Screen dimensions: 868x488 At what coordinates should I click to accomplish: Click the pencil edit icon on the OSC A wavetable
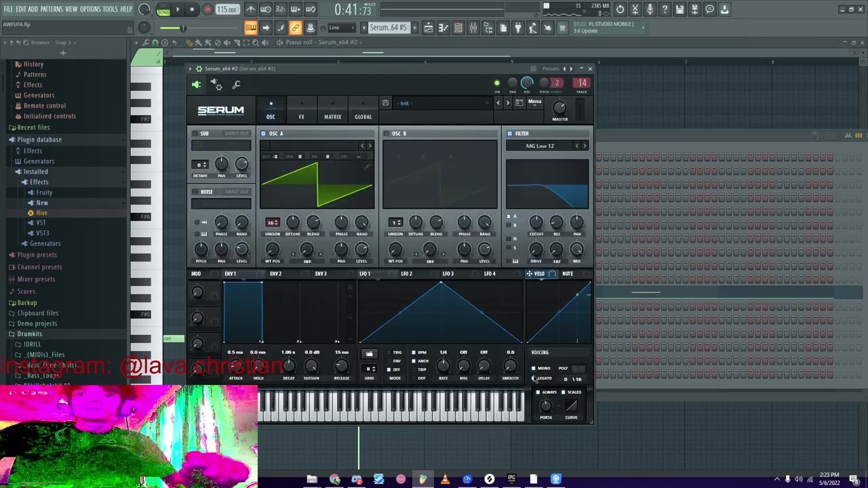[368, 165]
